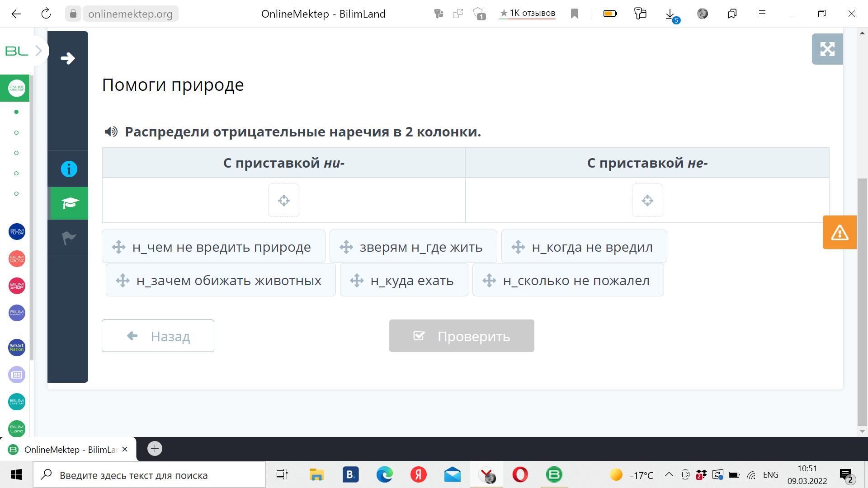The height and width of the screenshot is (488, 868).
Task: Open Bilim Market sidebar icon
Action: (x=17, y=313)
